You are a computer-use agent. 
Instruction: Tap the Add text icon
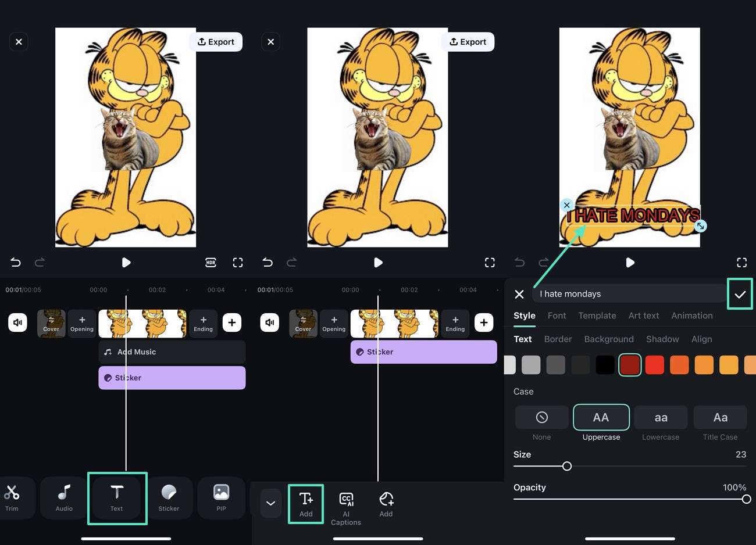[x=306, y=504]
